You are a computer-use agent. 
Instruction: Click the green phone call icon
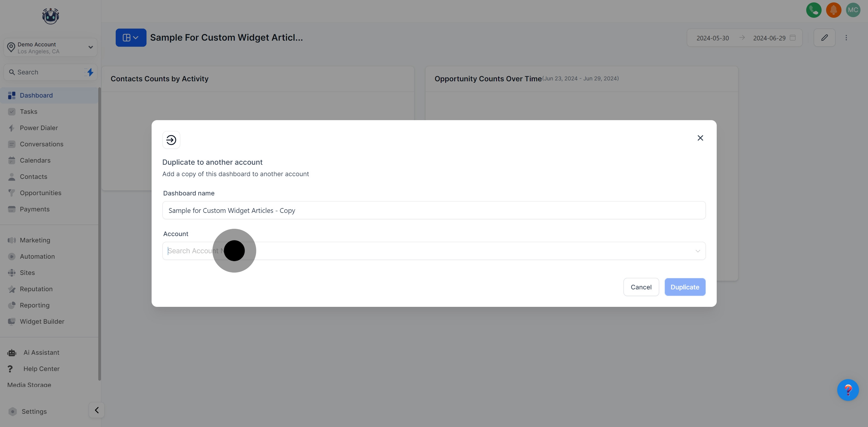tap(813, 10)
